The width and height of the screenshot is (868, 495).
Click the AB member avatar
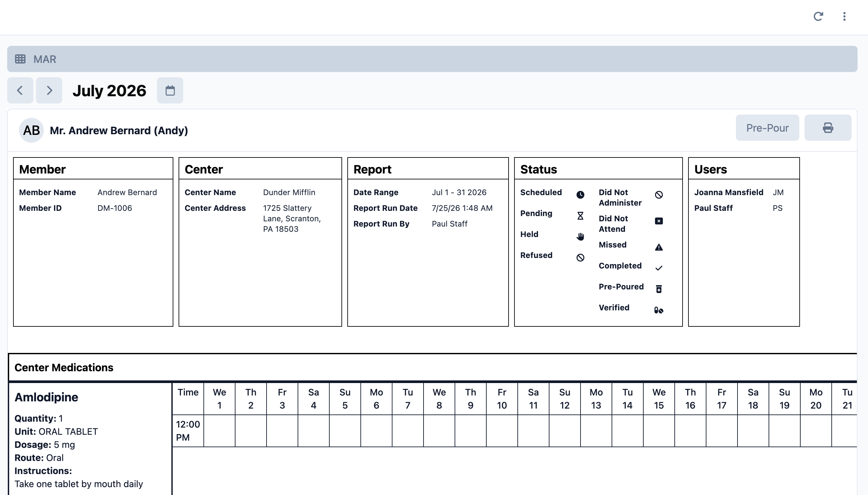(x=31, y=130)
